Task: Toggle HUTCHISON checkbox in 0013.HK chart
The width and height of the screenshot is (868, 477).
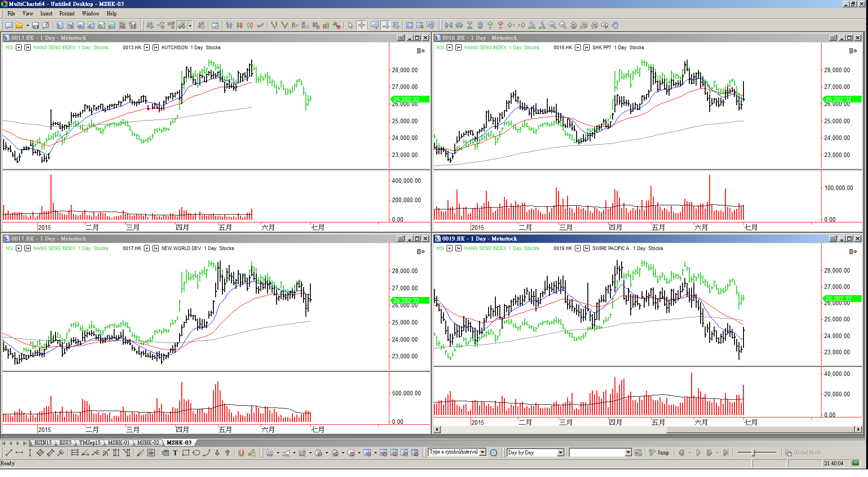Action: pyautogui.click(x=156, y=47)
